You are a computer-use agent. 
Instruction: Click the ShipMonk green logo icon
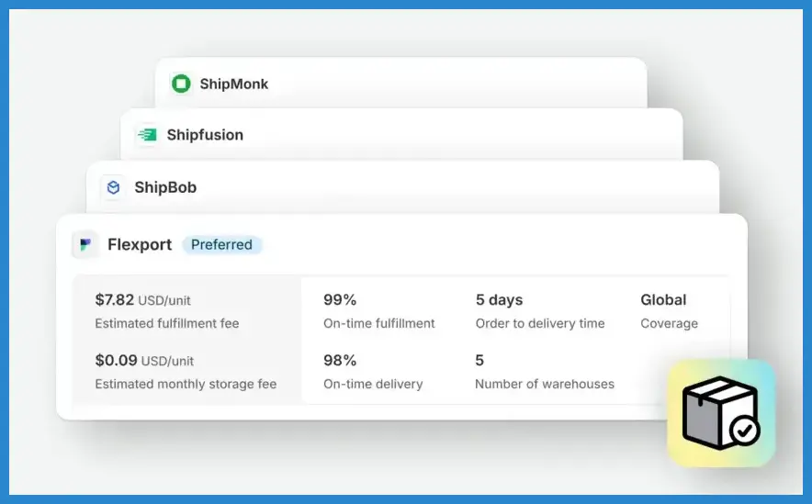pyautogui.click(x=182, y=84)
